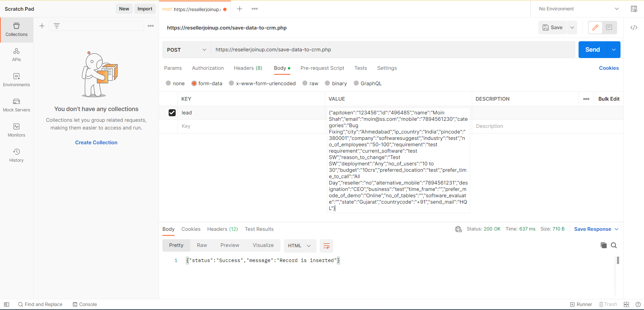
Task: Open Find and Replace in status bar
Action: tap(40, 304)
